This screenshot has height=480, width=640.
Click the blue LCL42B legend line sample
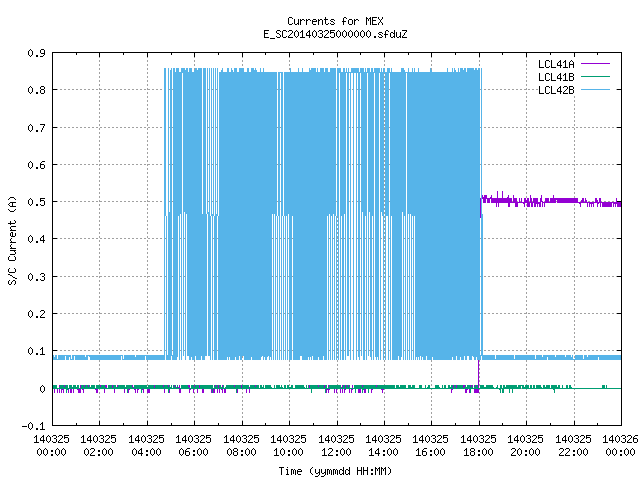click(x=595, y=90)
